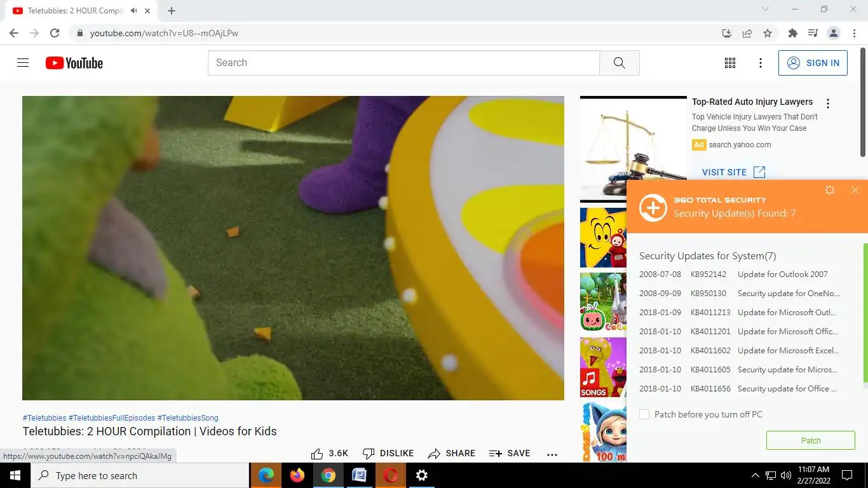Screen dimensions: 868x488
Task: Open YouTube settings three-dot menu
Action: pos(761,63)
